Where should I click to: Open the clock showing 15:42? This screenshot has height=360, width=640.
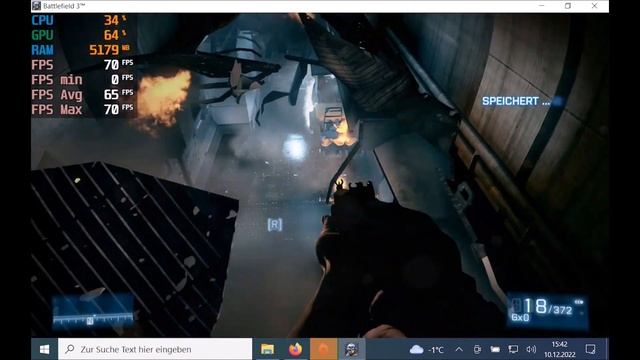(x=560, y=349)
